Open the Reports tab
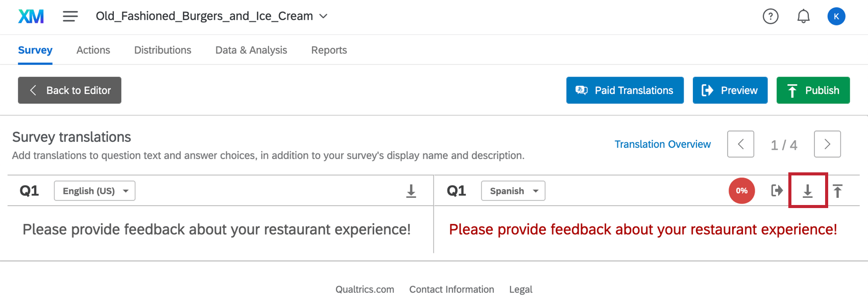Viewport: 868px width, 308px height. 329,50
